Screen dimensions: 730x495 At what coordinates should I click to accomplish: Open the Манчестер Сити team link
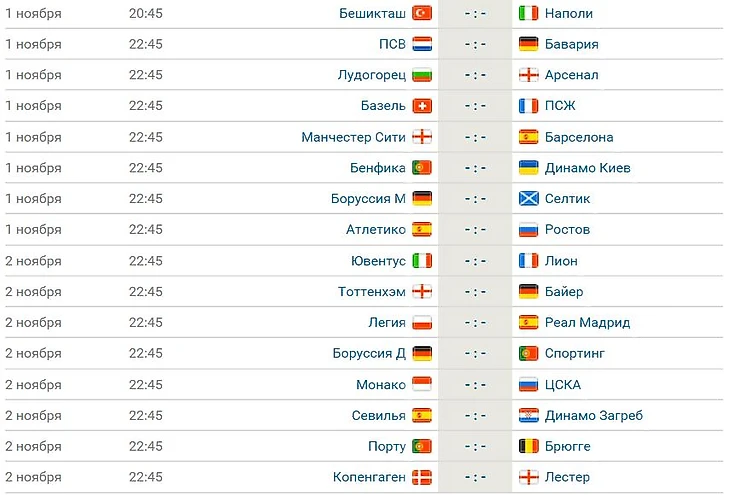(x=353, y=137)
